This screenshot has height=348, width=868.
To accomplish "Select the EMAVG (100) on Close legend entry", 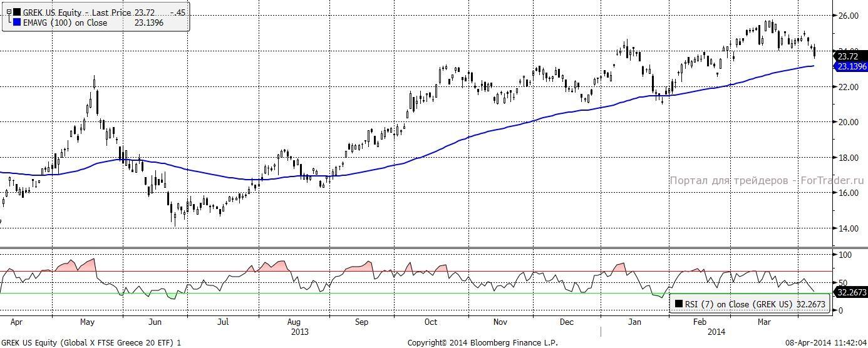I will [x=65, y=23].
